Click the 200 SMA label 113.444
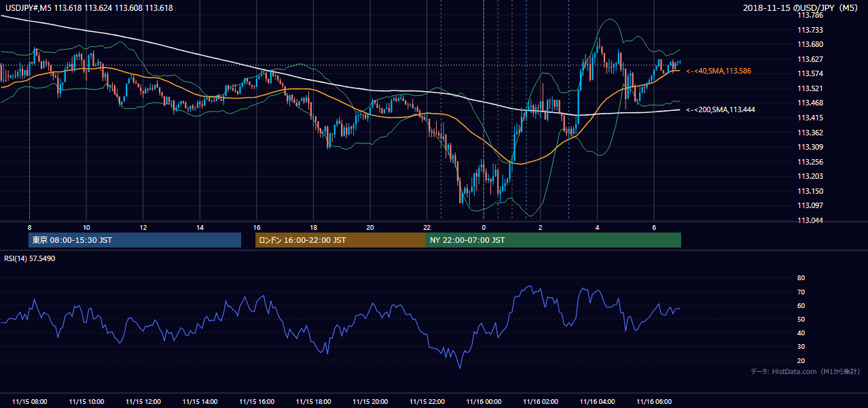Image resolution: width=868 pixels, height=408 pixels. (x=721, y=109)
